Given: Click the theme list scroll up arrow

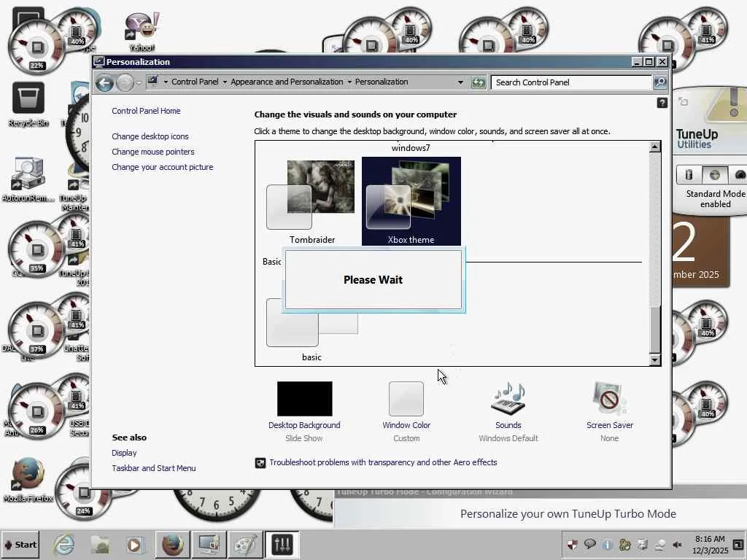Looking at the screenshot, I should (655, 147).
